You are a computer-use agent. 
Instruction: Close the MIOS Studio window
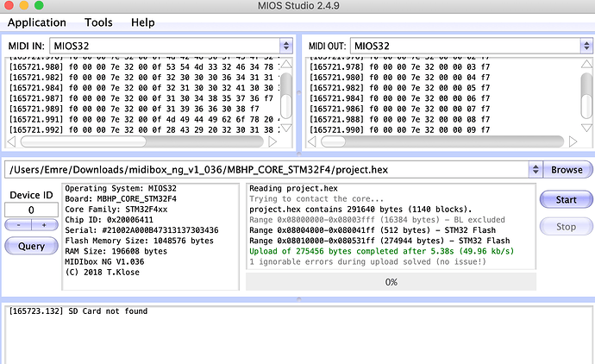[9, 5]
